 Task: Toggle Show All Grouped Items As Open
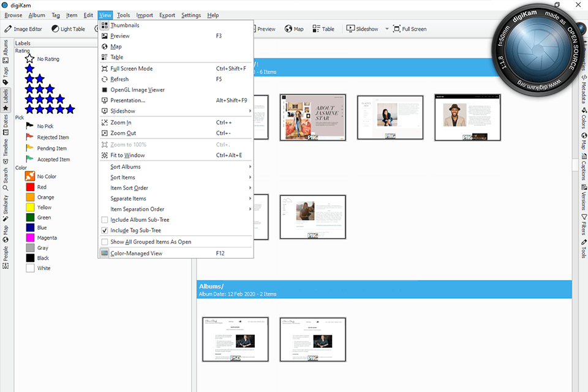click(105, 242)
